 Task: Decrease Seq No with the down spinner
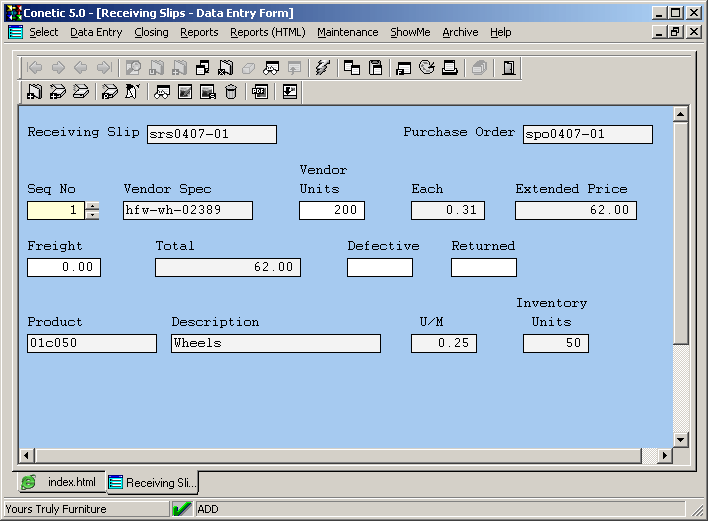pos(93,215)
